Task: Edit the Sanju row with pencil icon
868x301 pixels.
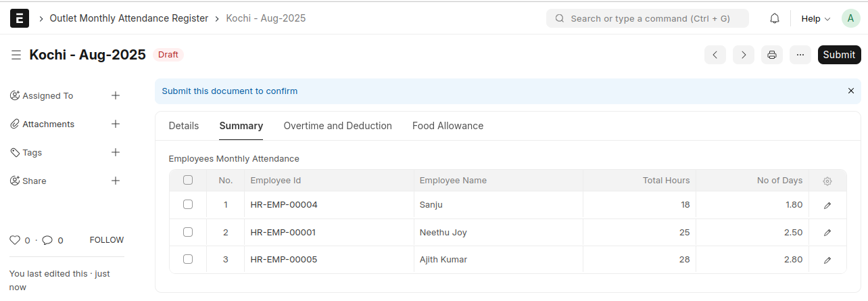Action: point(827,205)
